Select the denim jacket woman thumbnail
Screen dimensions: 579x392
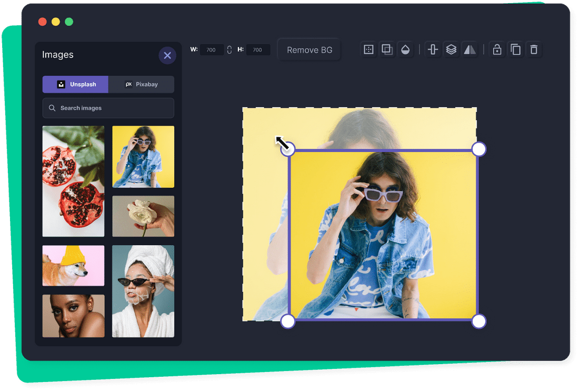tap(143, 157)
